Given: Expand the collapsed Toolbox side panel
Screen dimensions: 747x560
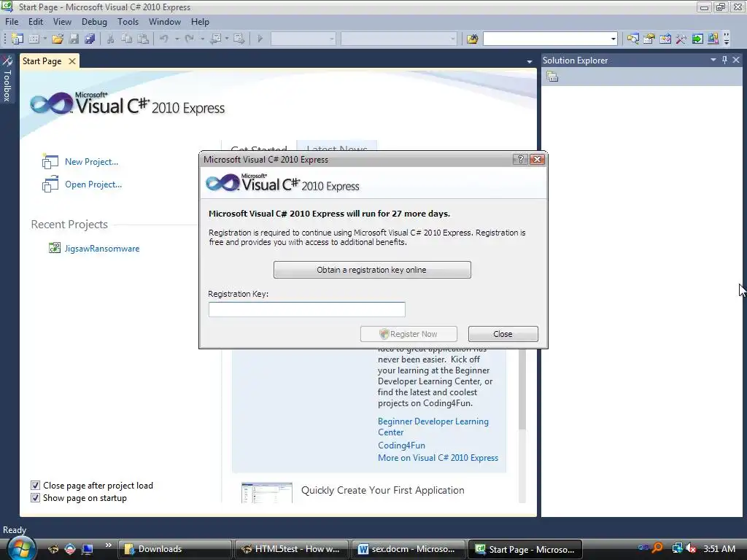Looking at the screenshot, I should (x=7, y=79).
